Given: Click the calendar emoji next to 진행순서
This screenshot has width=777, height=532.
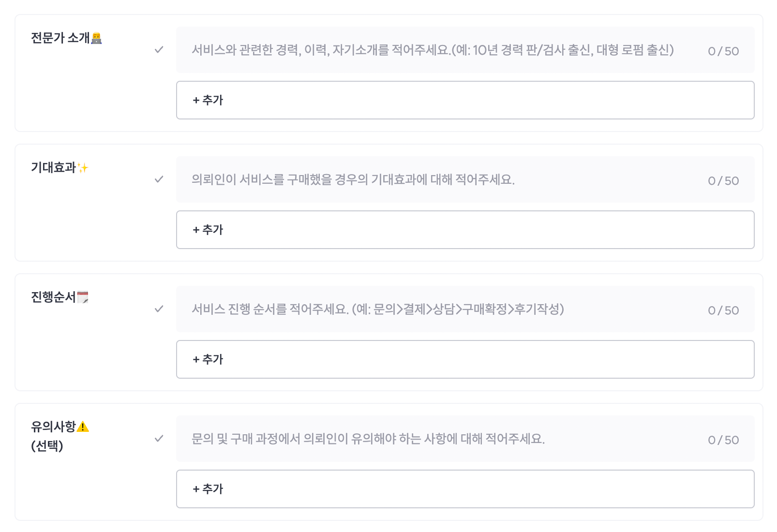Looking at the screenshot, I should point(83,297).
